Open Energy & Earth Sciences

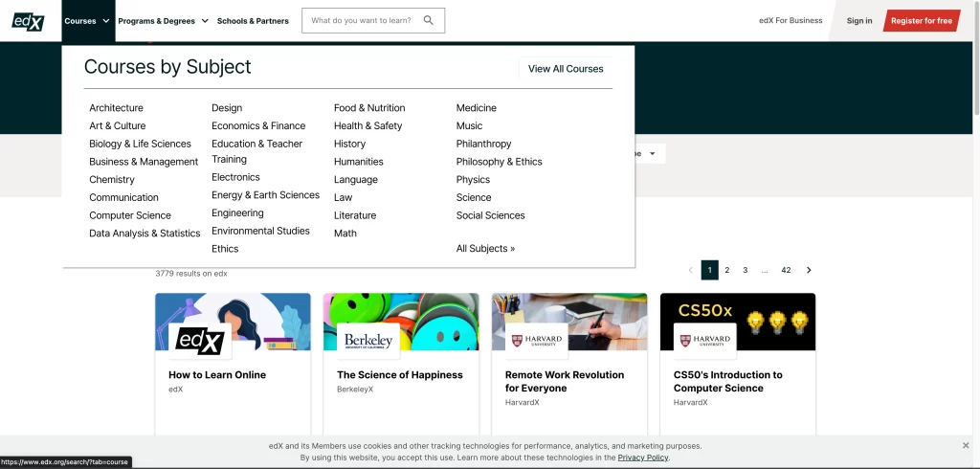[266, 195]
